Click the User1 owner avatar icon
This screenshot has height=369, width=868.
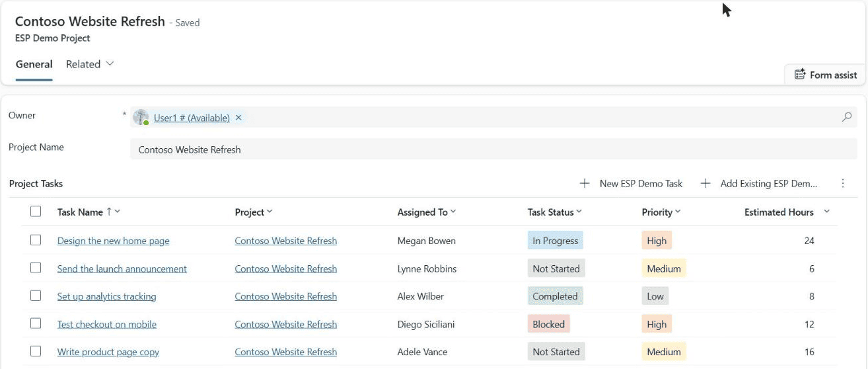tap(141, 118)
